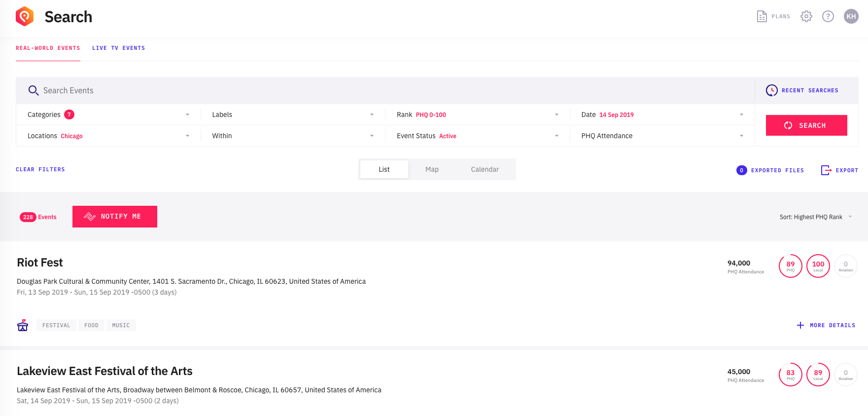Image resolution: width=868 pixels, height=416 pixels.
Task: Click the PredictHQ logo icon
Action: (x=25, y=16)
